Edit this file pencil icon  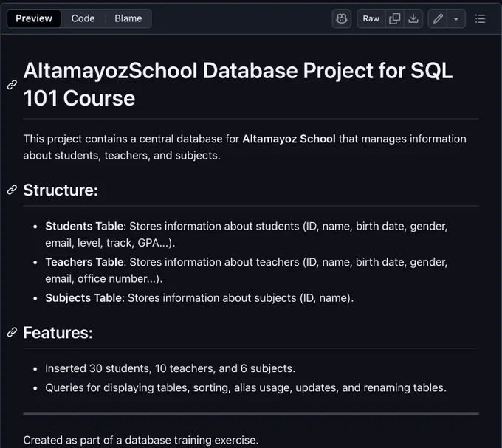[x=438, y=18]
